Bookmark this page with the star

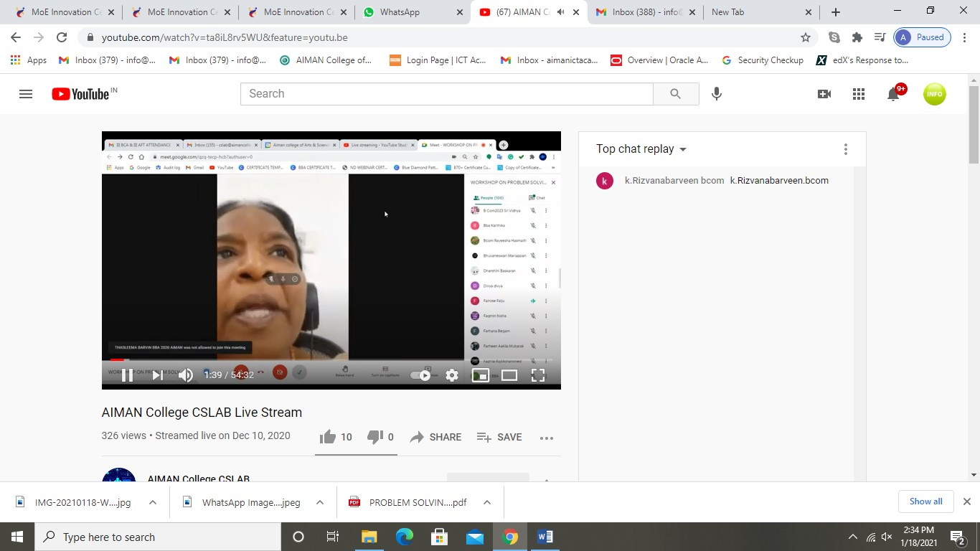(x=806, y=37)
